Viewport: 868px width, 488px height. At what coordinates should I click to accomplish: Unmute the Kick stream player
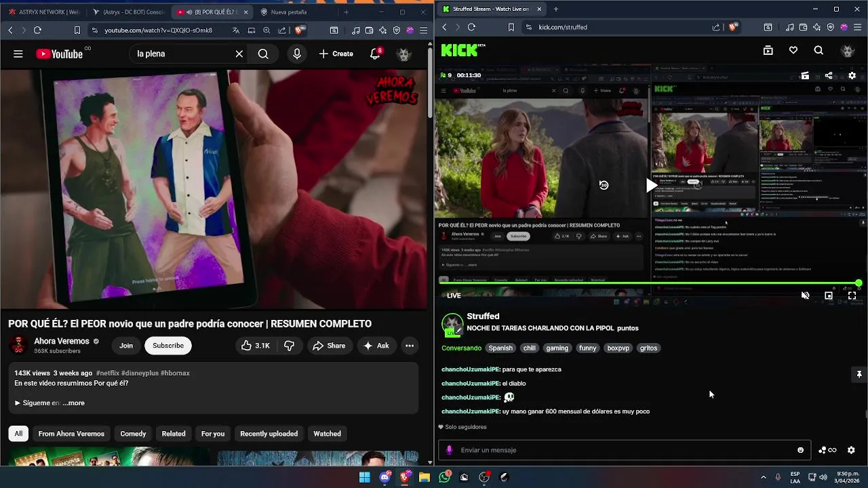click(x=805, y=296)
